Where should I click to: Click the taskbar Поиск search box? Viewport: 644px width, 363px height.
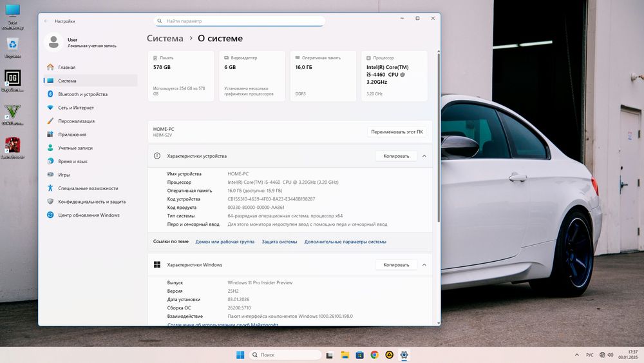pyautogui.click(x=285, y=355)
